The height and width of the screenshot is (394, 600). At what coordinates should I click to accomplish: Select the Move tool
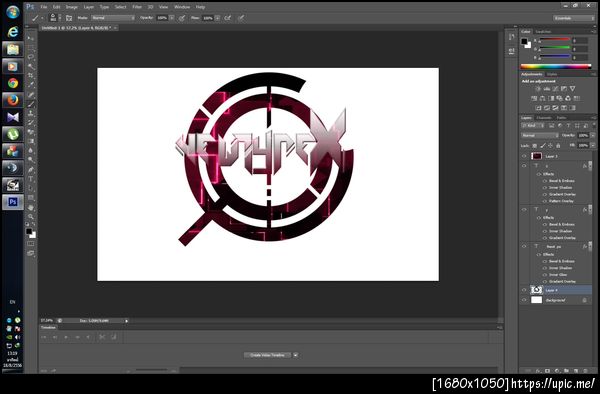pos(31,38)
